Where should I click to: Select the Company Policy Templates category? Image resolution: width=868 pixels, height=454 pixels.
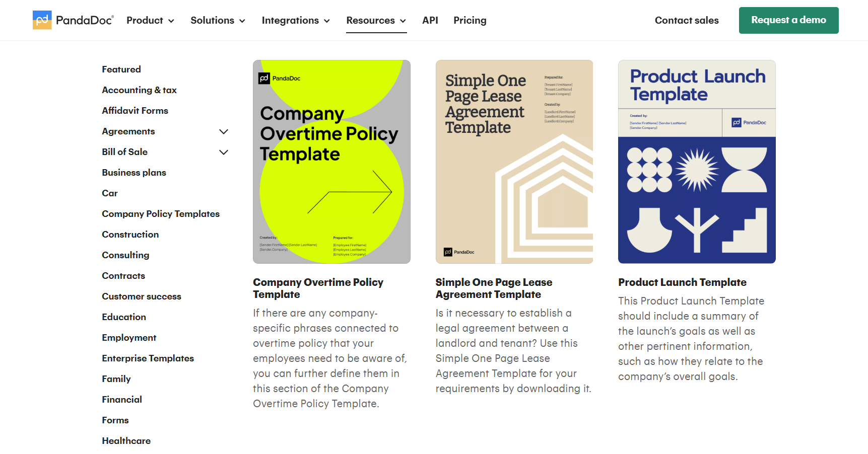tap(161, 214)
